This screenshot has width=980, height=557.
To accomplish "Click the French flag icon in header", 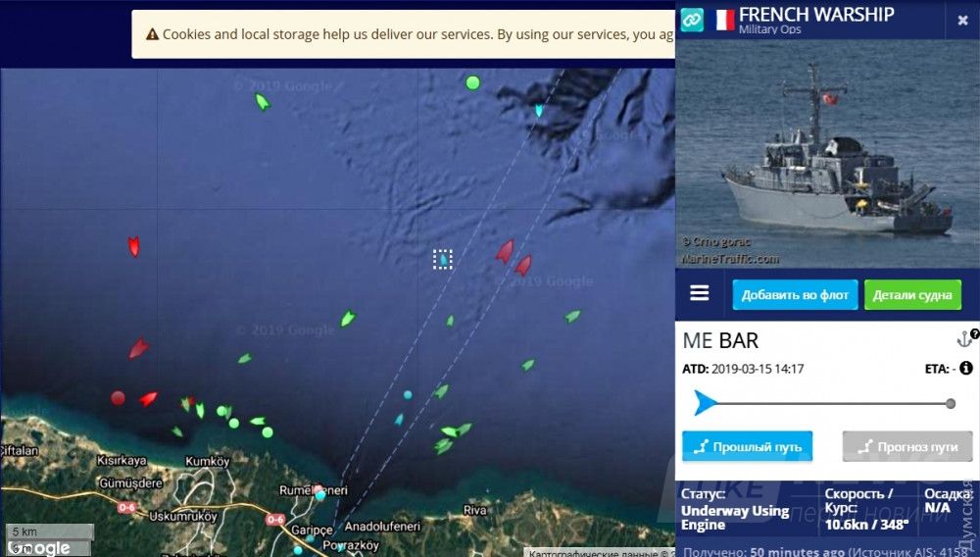I will click(x=724, y=20).
